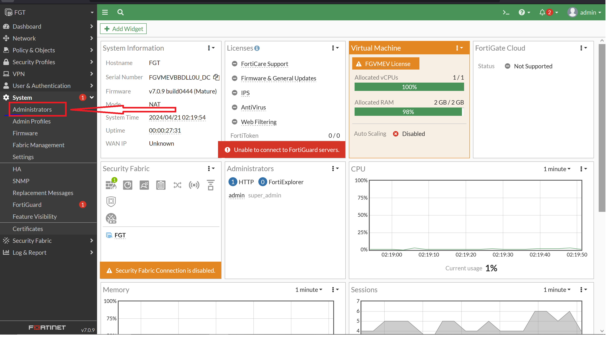
Task: Click the FortiExplorer count badge
Action: [262, 182]
